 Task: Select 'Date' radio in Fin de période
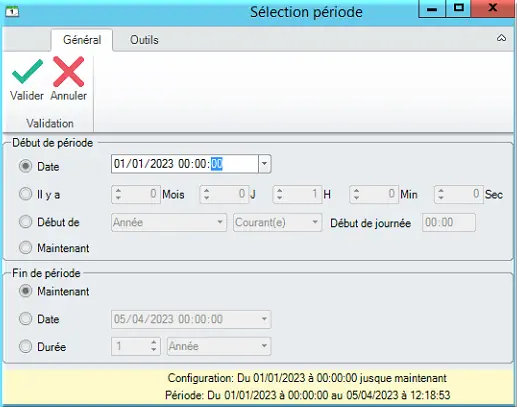[25, 319]
